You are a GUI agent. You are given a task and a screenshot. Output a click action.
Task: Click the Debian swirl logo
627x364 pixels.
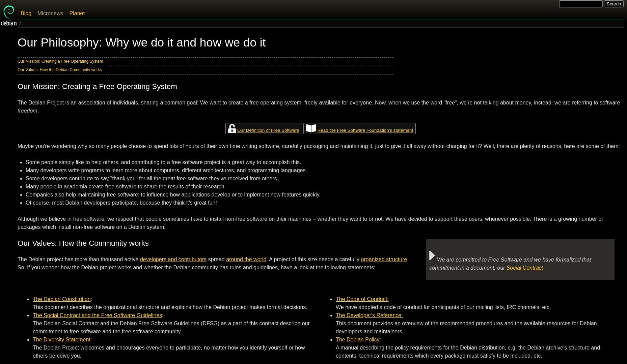click(8, 15)
